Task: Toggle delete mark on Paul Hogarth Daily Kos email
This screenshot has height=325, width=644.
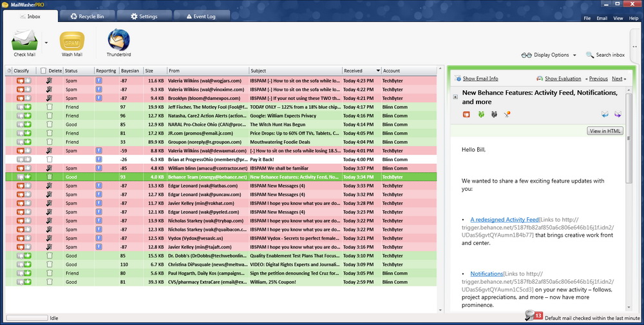Action: coord(50,273)
